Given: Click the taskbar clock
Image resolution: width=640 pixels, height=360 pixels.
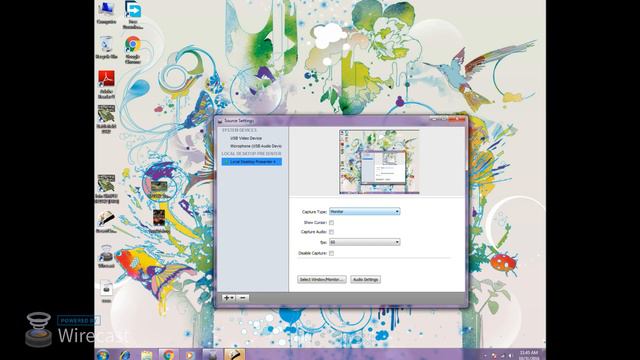Looking at the screenshot, I should tap(529, 355).
